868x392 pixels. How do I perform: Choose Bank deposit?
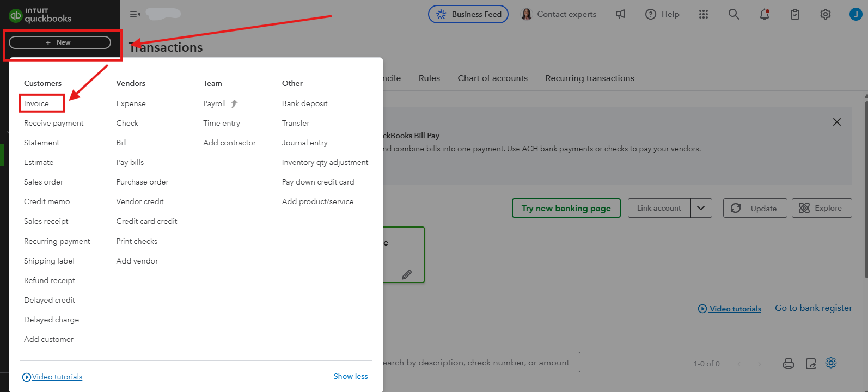tap(305, 103)
